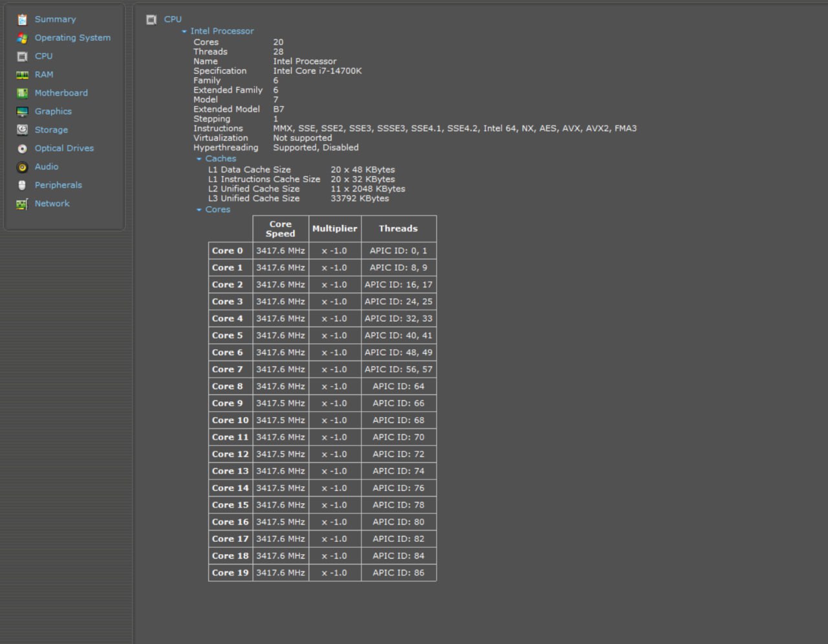Click the 'APIC ID: 32, 33' cell
This screenshot has width=828, height=644.
[398, 319]
